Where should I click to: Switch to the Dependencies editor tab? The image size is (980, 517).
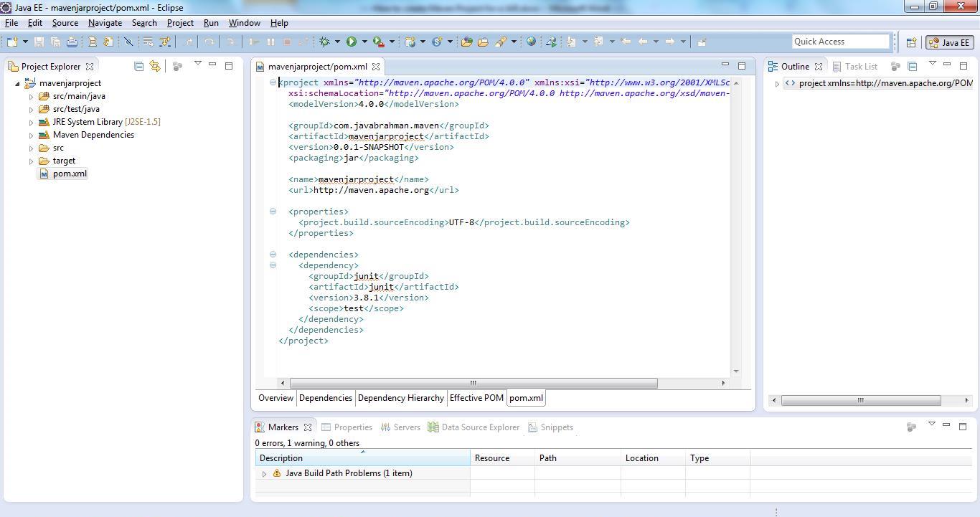pyautogui.click(x=325, y=398)
